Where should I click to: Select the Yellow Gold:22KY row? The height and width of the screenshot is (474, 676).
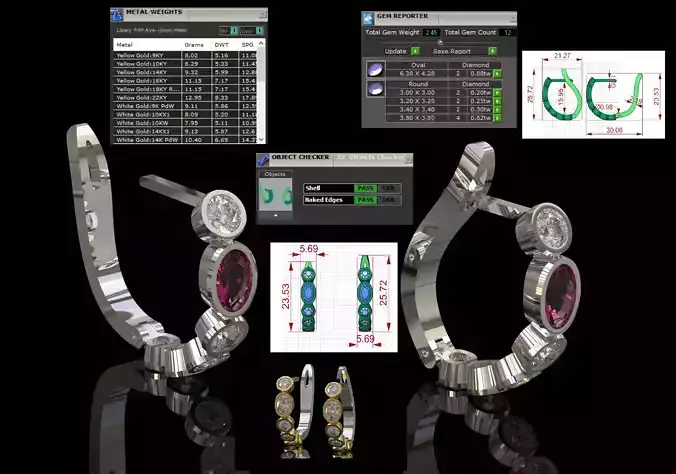tap(185, 97)
